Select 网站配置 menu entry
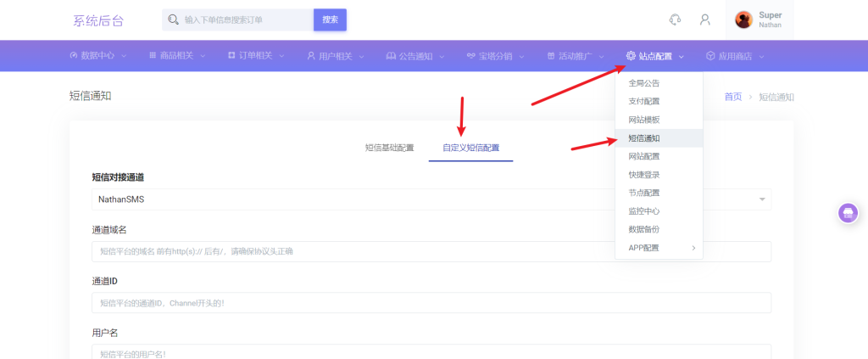 [659, 156]
